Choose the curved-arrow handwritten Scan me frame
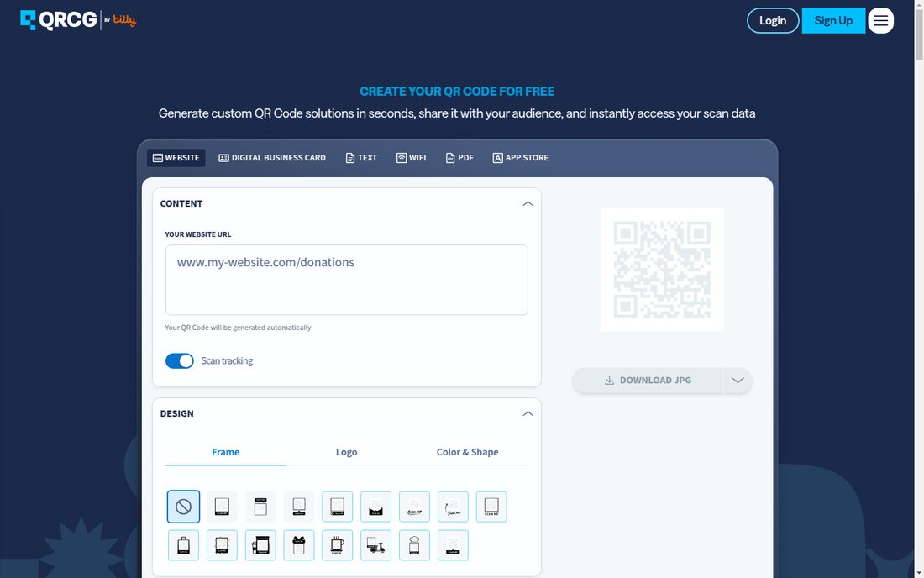Image resolution: width=924 pixels, height=578 pixels. (453, 507)
